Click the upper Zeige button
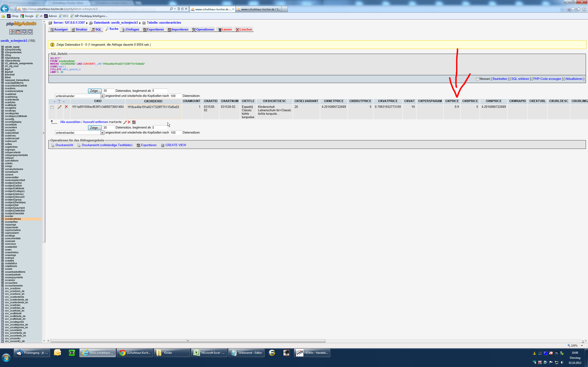 95,91
